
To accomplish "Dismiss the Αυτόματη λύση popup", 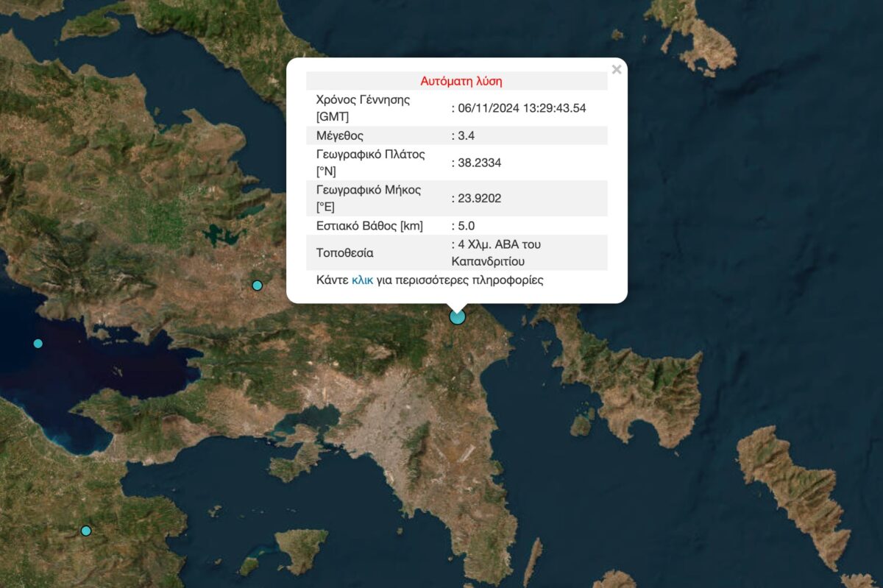I will point(617,69).
